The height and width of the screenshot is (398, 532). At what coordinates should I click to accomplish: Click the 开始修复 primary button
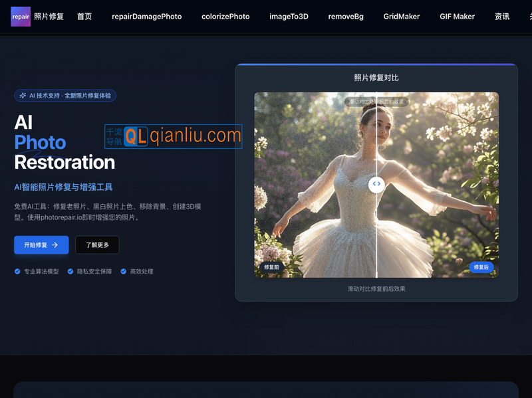(x=41, y=245)
